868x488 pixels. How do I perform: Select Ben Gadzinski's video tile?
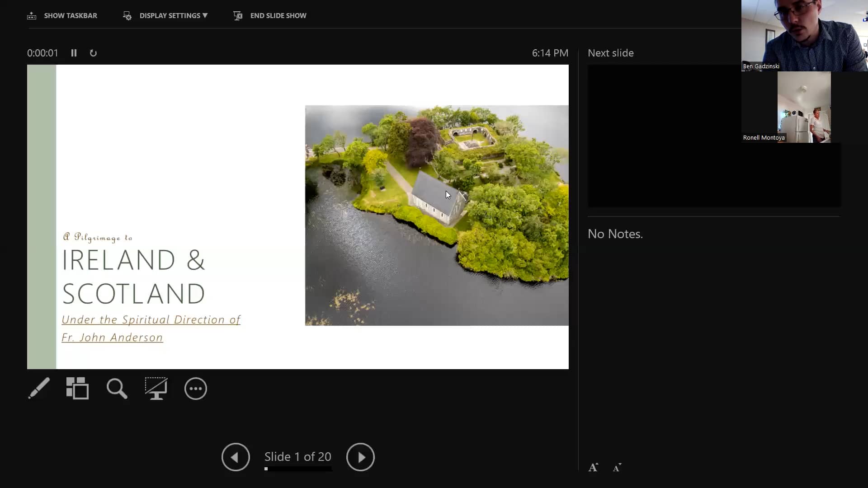[804, 35]
